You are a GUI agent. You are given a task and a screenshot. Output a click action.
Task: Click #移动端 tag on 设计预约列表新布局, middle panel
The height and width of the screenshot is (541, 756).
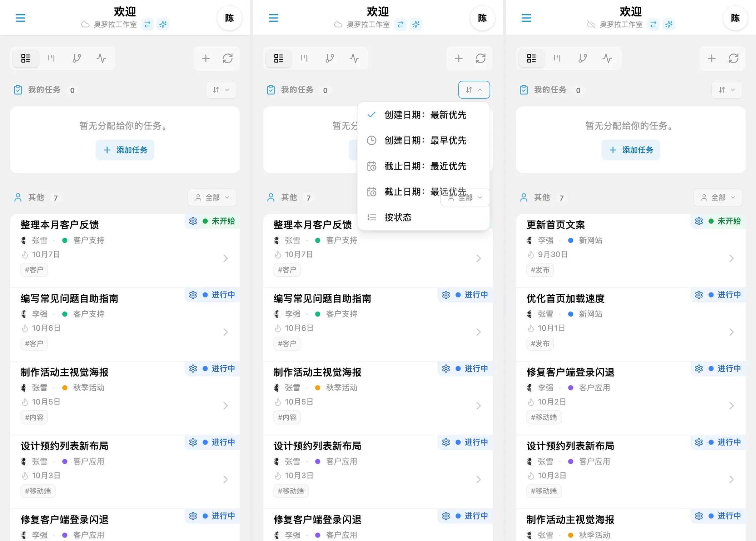291,491
